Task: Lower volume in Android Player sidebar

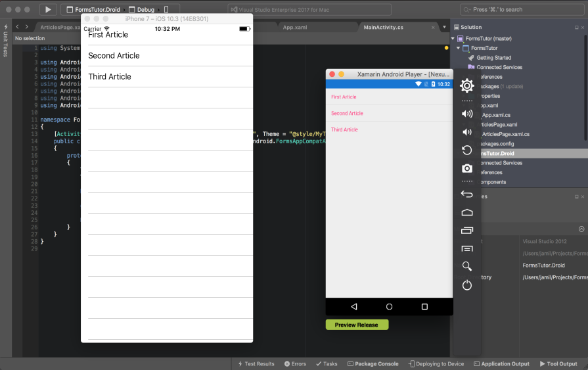Action: click(467, 132)
